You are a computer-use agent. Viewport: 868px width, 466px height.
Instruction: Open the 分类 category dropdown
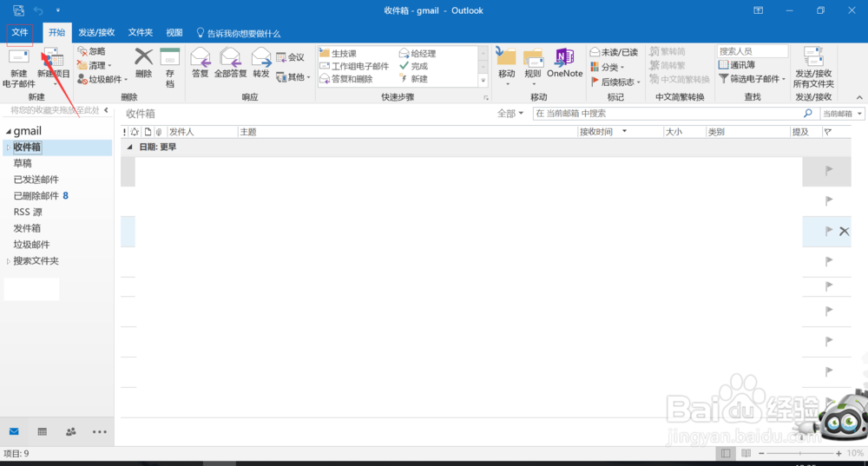point(608,67)
